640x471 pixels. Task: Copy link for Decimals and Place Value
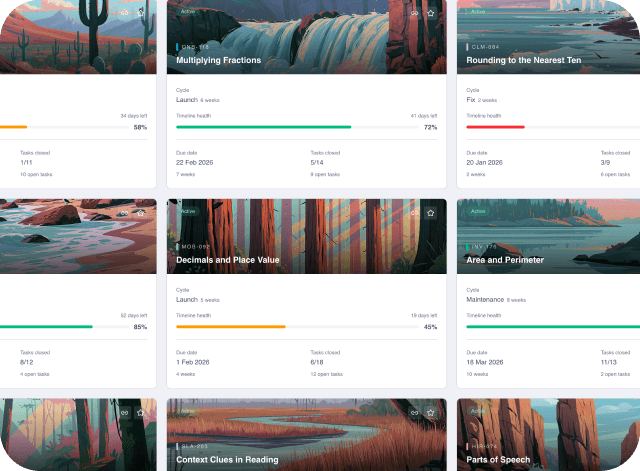(414, 213)
